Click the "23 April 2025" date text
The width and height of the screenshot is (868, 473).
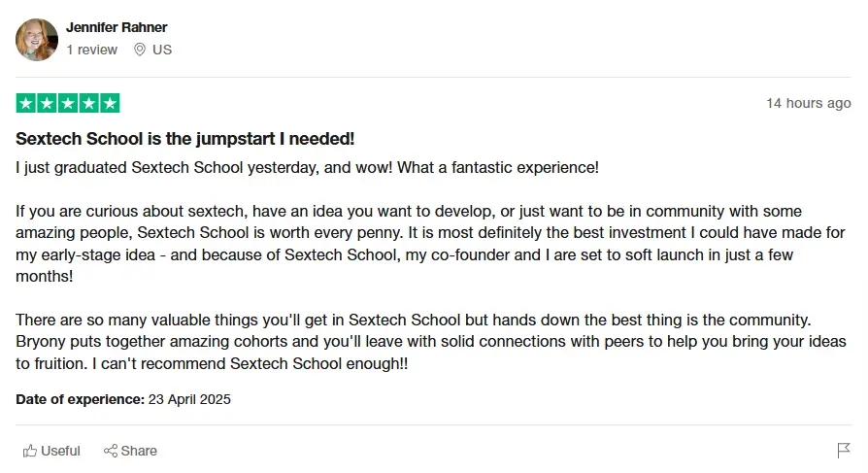[189, 399]
